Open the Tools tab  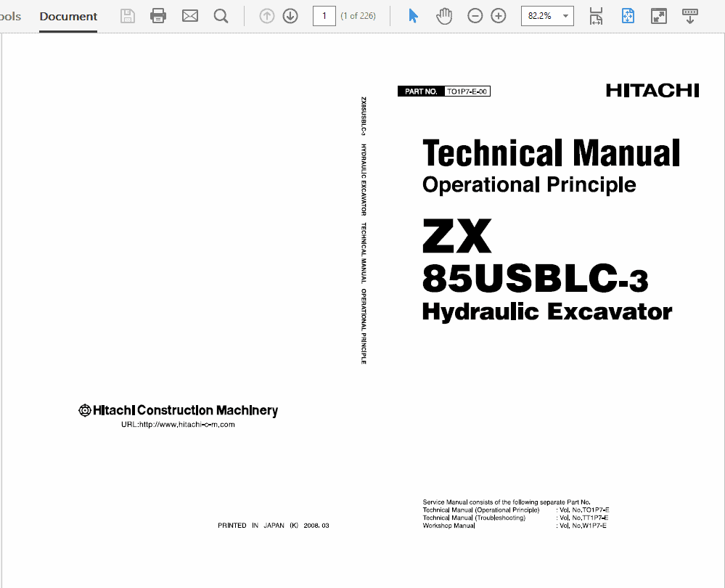point(10,16)
